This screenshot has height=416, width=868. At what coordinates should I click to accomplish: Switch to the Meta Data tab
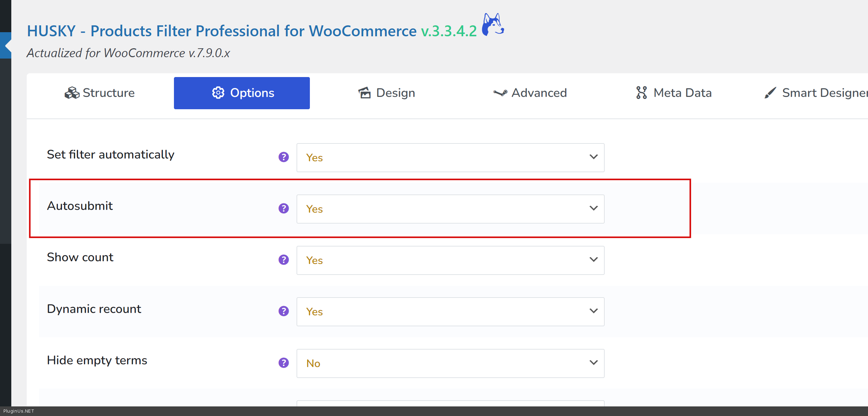click(674, 93)
